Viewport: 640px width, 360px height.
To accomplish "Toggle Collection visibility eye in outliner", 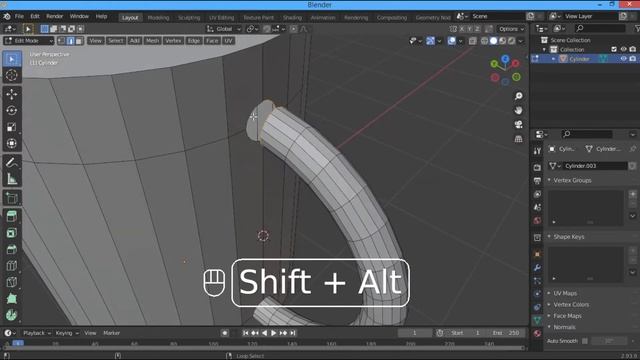I will (623, 49).
